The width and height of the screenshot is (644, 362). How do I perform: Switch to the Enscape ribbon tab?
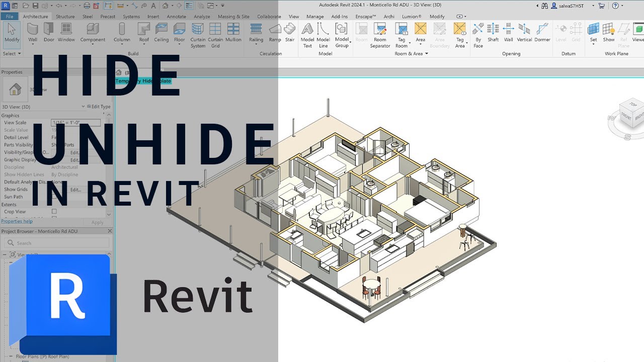[x=366, y=16]
